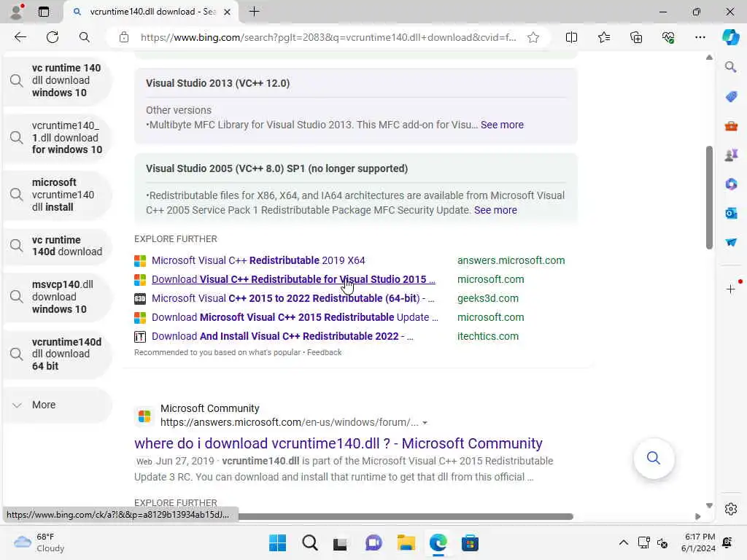This screenshot has width=747, height=560.
Task: Click scroll right arrow at bottom
Action: [x=698, y=517]
